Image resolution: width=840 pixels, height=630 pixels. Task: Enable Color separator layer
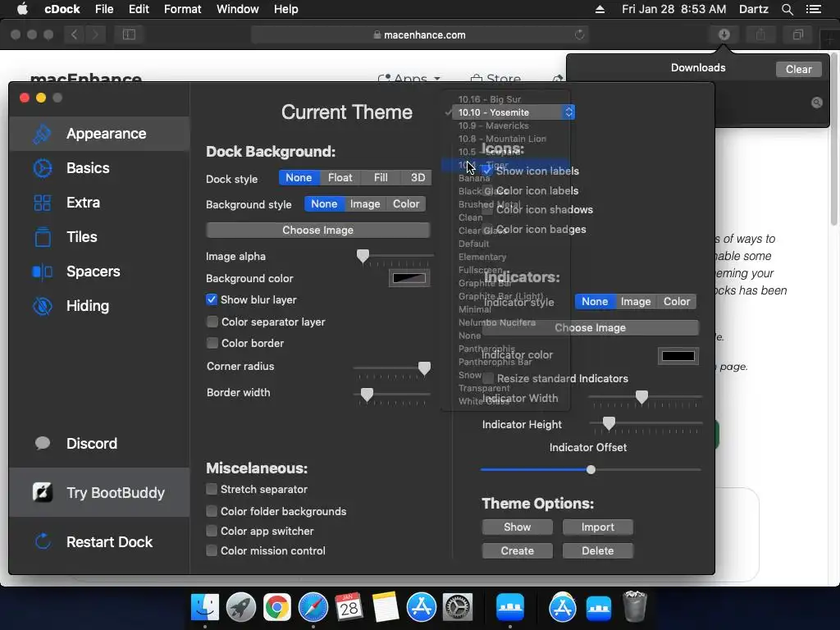[212, 322]
